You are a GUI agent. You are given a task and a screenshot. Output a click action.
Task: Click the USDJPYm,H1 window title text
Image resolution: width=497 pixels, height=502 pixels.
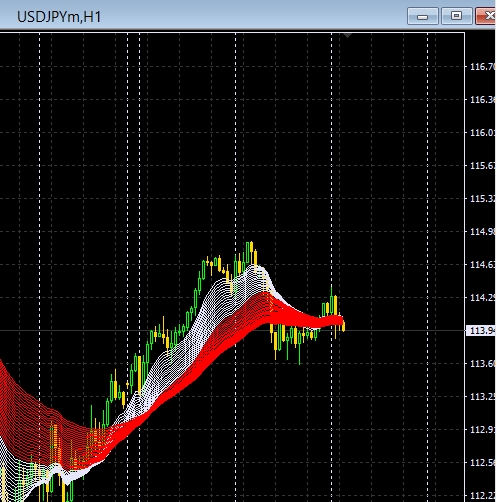59,17
